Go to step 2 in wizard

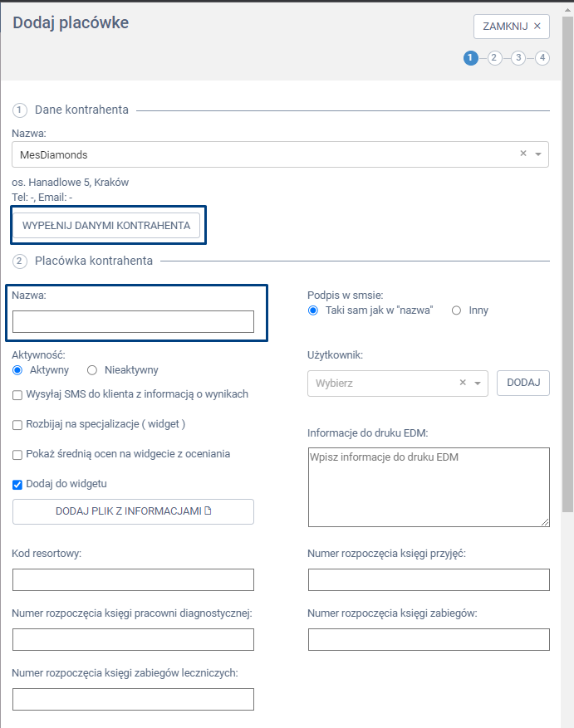[494, 58]
